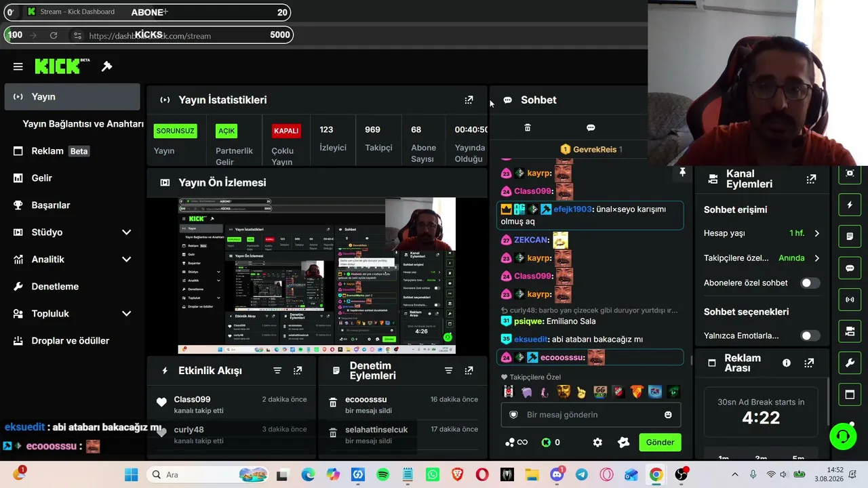Click the wrench icon in right rail

point(850,363)
